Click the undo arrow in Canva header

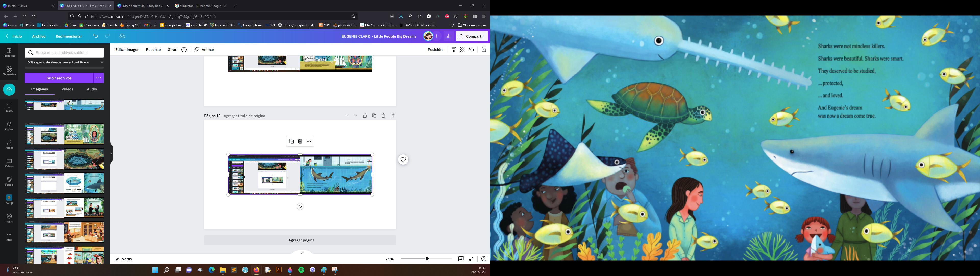click(95, 36)
